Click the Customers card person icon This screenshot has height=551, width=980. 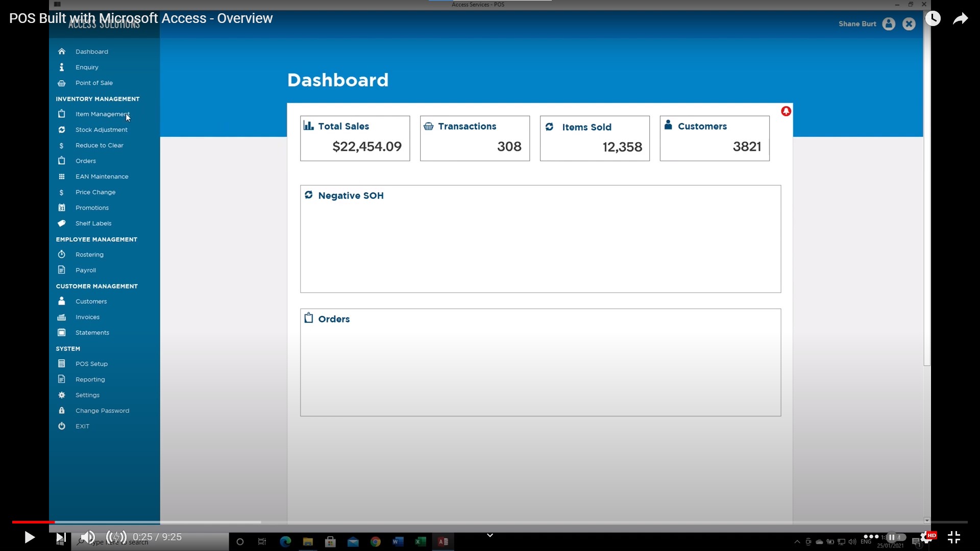coord(668,125)
